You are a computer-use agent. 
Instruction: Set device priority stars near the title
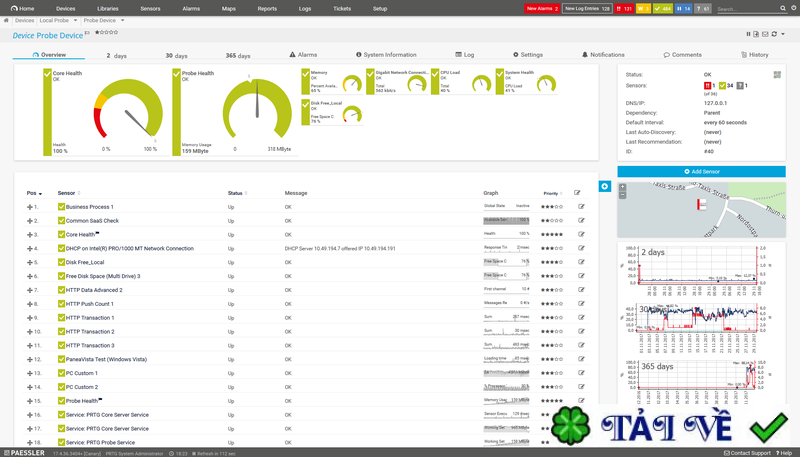tap(107, 32)
